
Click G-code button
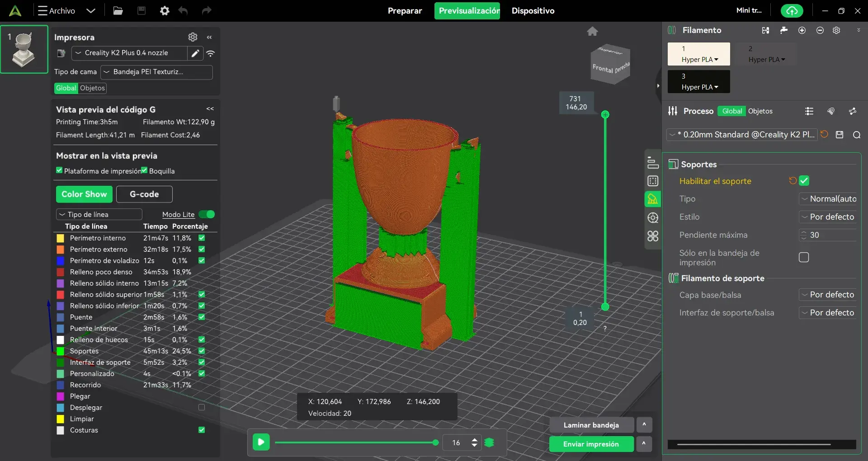pos(144,194)
